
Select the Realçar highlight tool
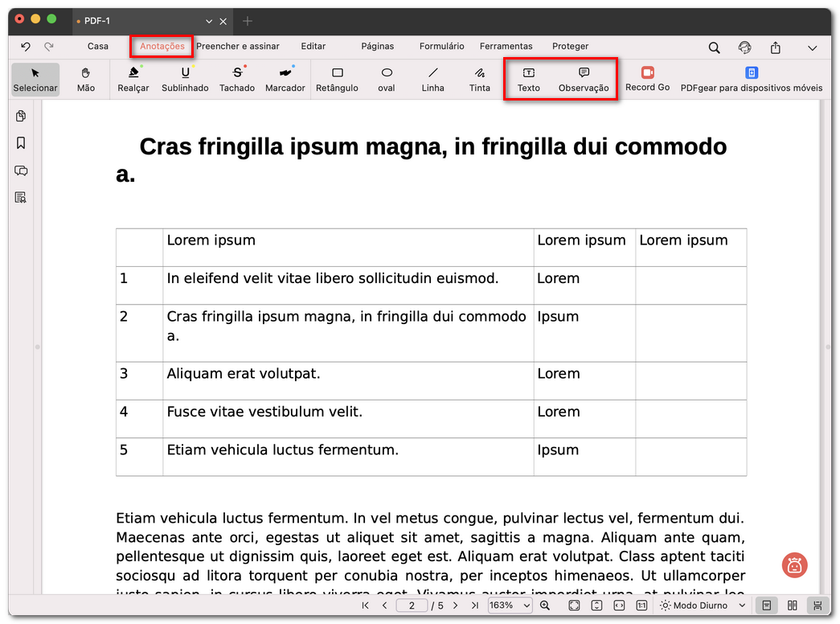pos(133,80)
